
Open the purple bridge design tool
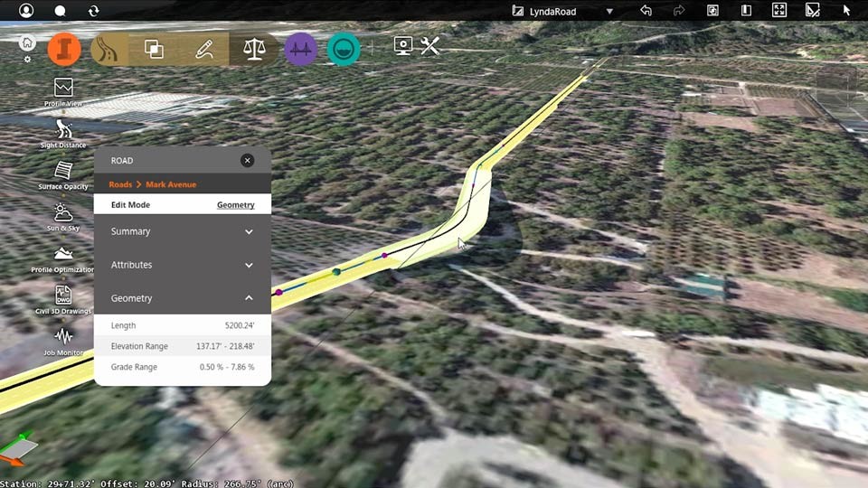point(301,49)
